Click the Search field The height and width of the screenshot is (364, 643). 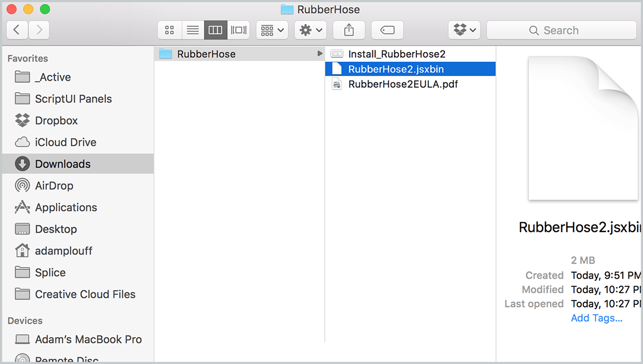[561, 30]
